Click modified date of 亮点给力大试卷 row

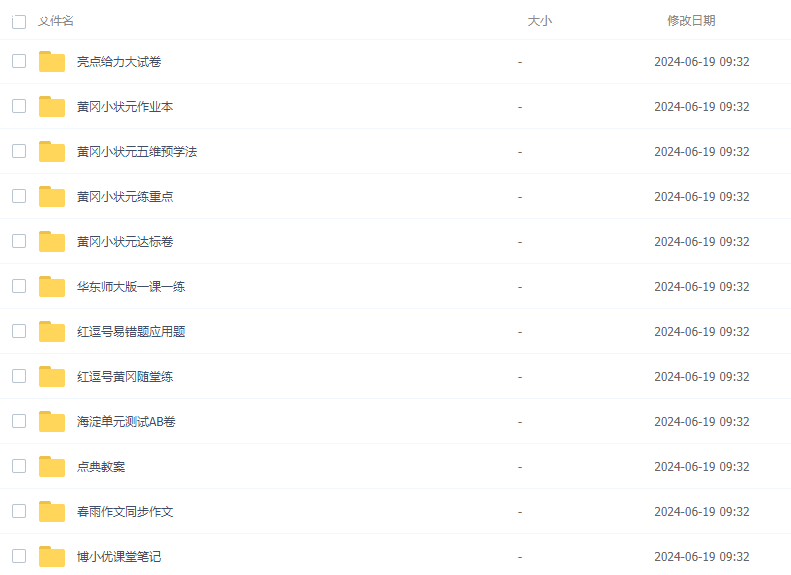click(x=702, y=62)
